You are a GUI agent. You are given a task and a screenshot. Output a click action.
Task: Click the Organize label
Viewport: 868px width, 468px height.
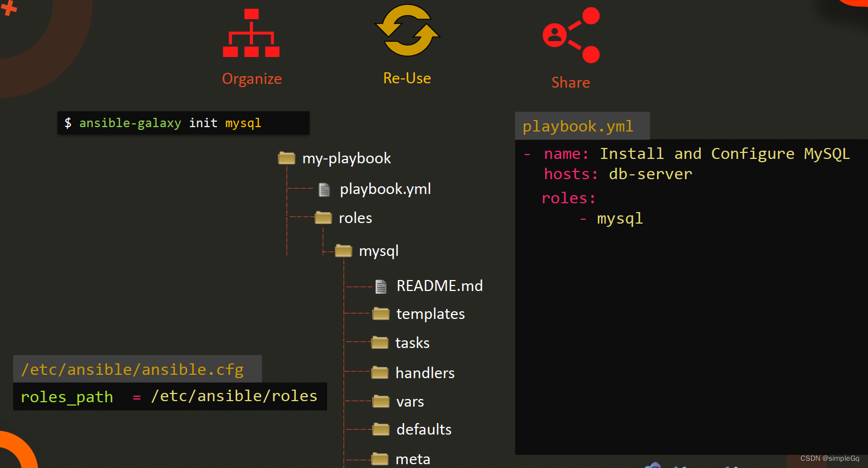click(252, 79)
